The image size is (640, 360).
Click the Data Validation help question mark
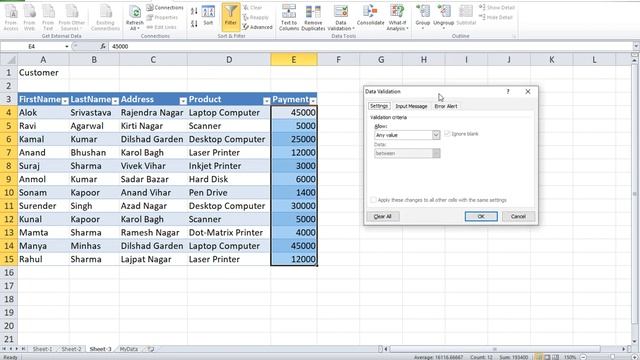pos(508,91)
